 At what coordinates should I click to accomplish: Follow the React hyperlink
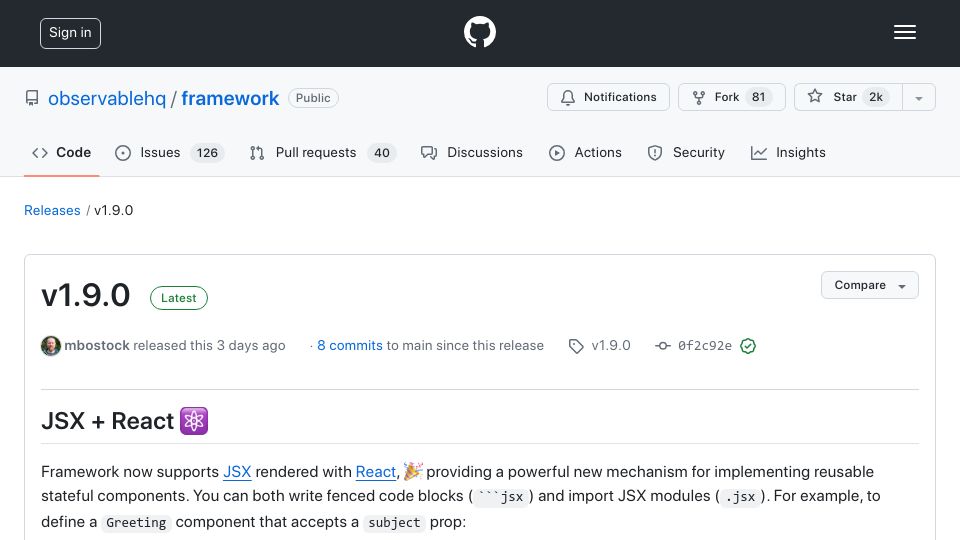click(x=376, y=472)
